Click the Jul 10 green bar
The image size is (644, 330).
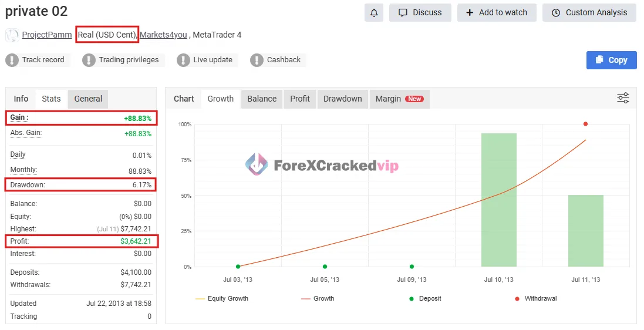click(x=499, y=200)
